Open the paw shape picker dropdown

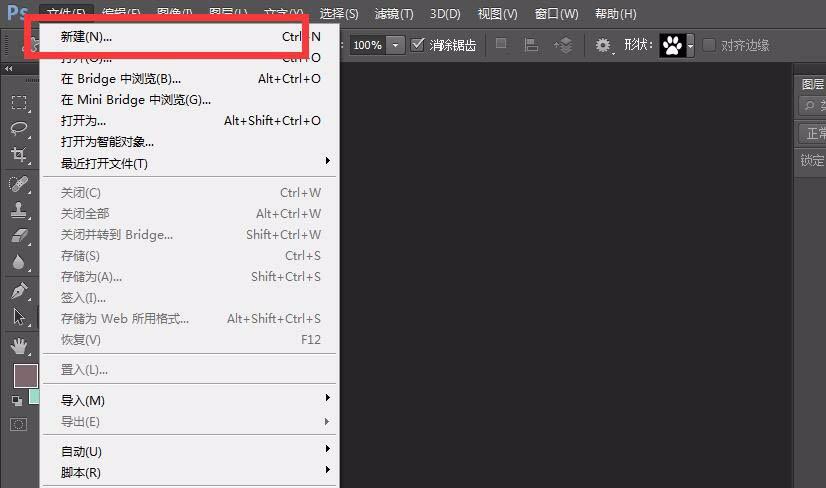pos(690,45)
